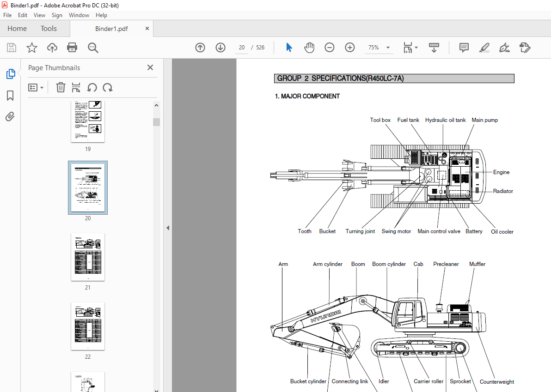This screenshot has width=551, height=392.
Task: Open thumbnail options dropdown menu
Action: (36, 87)
